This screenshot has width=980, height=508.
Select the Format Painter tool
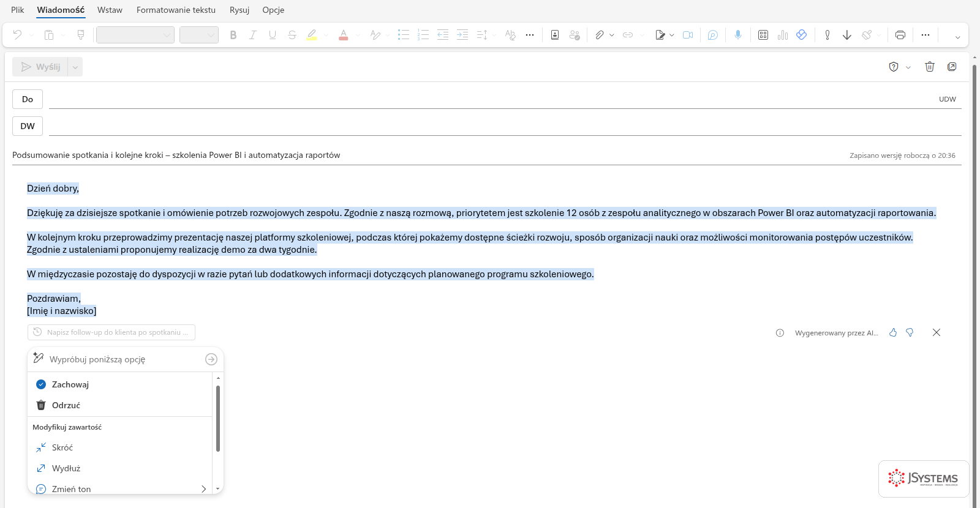point(81,35)
